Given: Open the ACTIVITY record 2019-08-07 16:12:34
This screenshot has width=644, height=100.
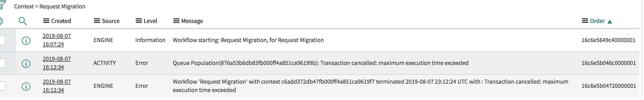Looking at the screenshot, I should [57, 63].
